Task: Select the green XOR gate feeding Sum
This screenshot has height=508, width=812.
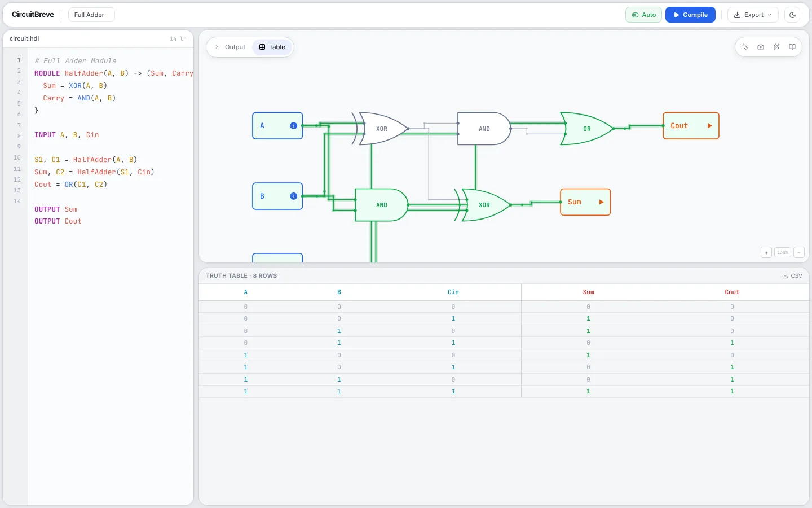Action: (x=484, y=205)
